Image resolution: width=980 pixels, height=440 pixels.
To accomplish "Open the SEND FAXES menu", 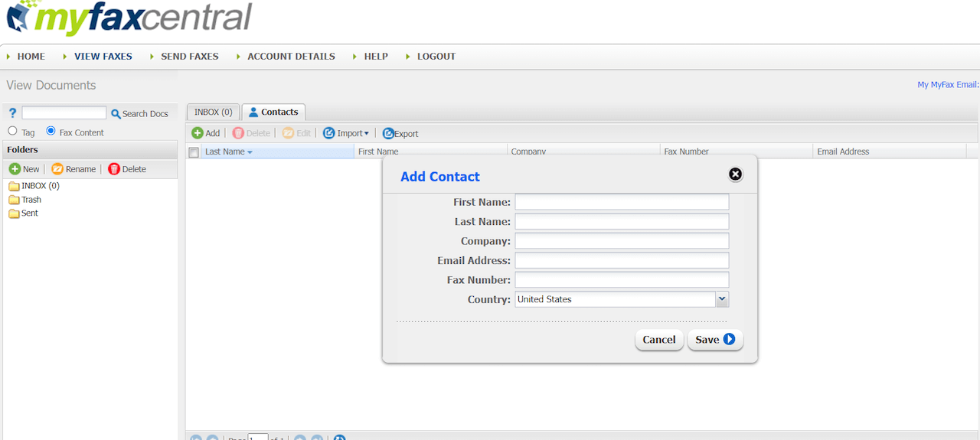I will coord(190,57).
